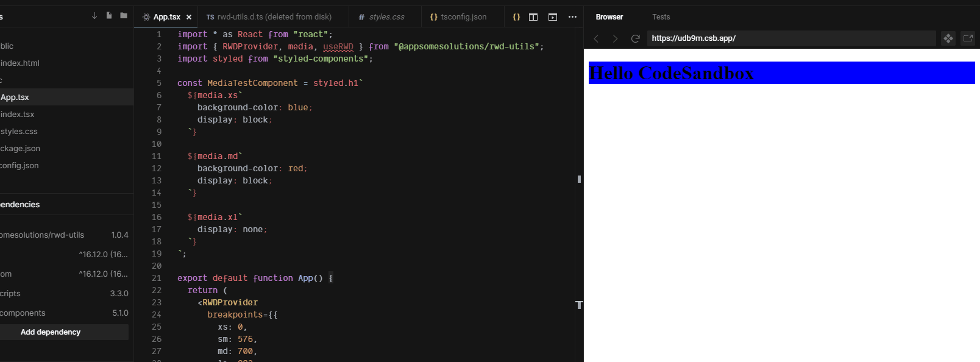Select the Browser preview tab

click(x=609, y=17)
